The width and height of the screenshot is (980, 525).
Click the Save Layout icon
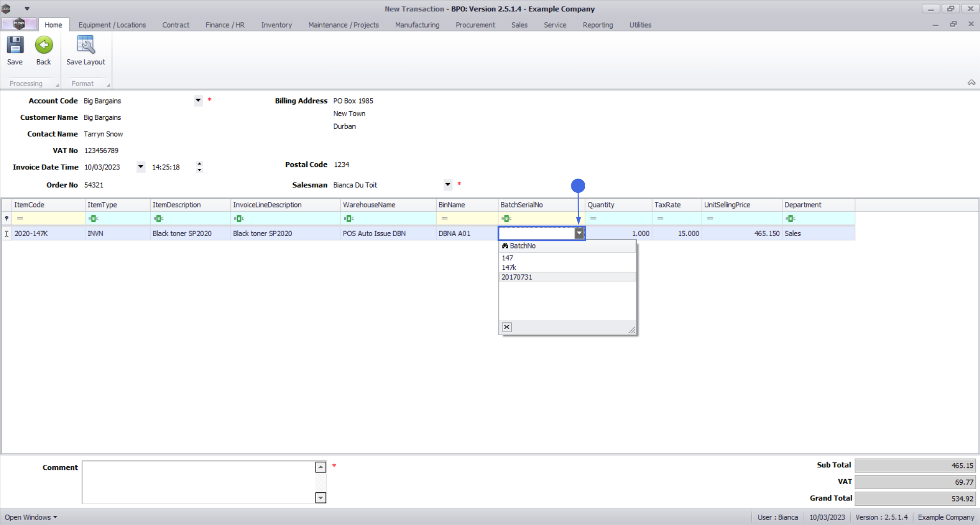click(85, 45)
